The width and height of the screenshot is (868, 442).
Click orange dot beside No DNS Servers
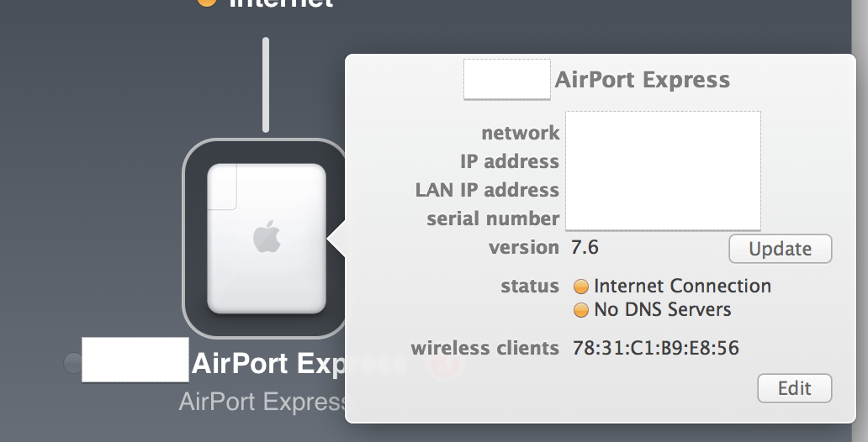pos(580,310)
